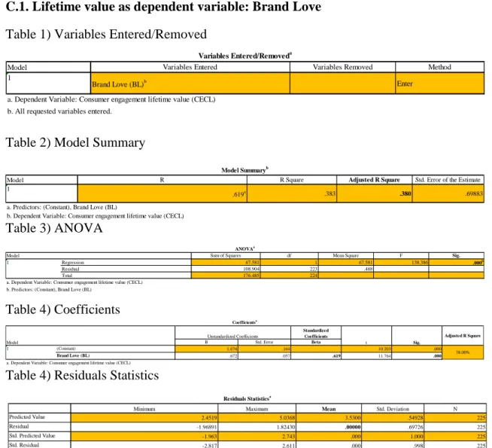Viewport: 492px width, 448px height.
Task: Click the R value '.619' in Model Summary
Action: [x=239, y=194]
